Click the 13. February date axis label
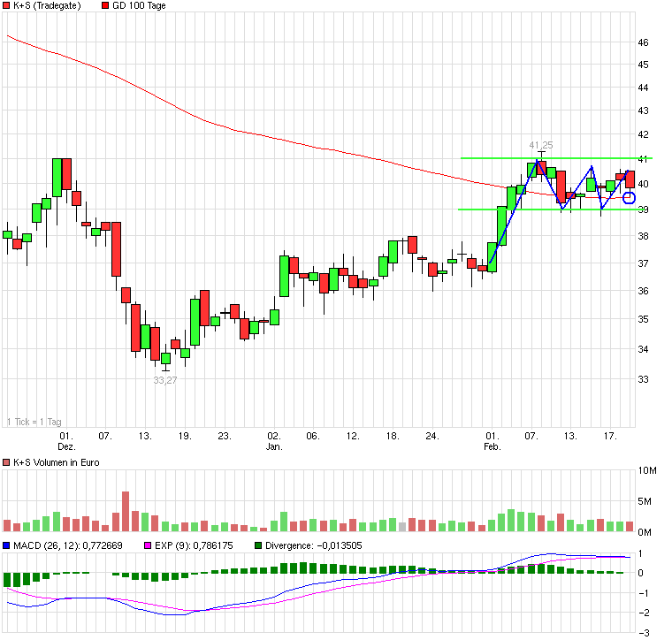 570,436
